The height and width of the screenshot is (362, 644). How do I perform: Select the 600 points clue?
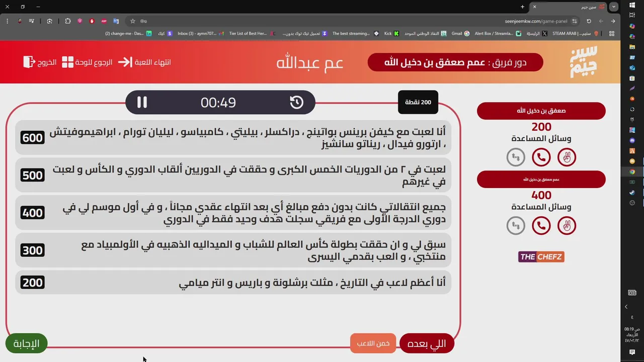(233, 138)
